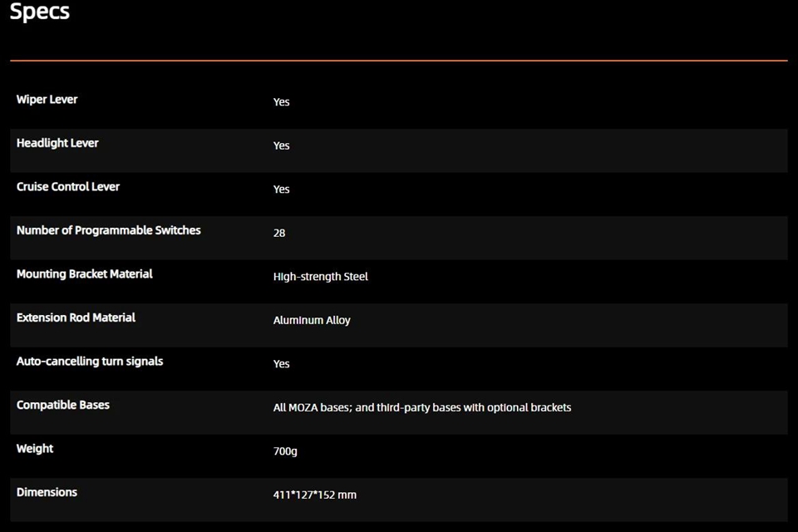Click the Number of Programmable Switches label

[108, 230]
